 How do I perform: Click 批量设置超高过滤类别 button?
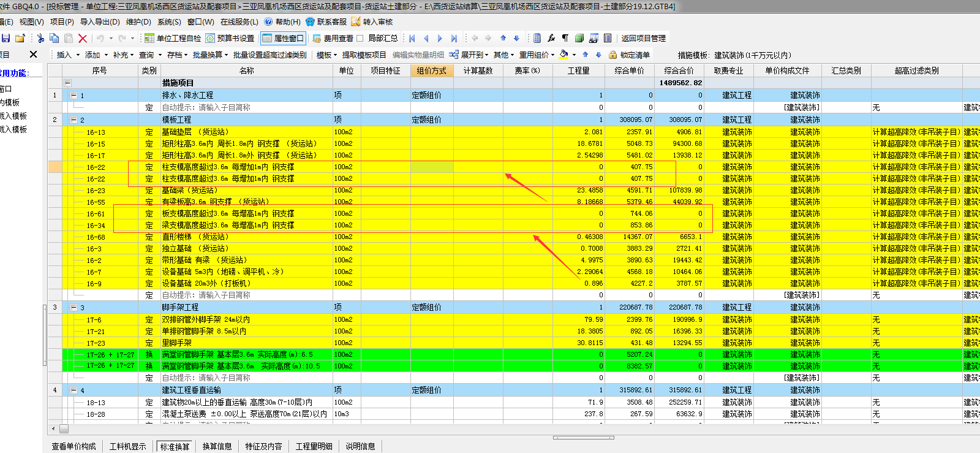(270, 55)
